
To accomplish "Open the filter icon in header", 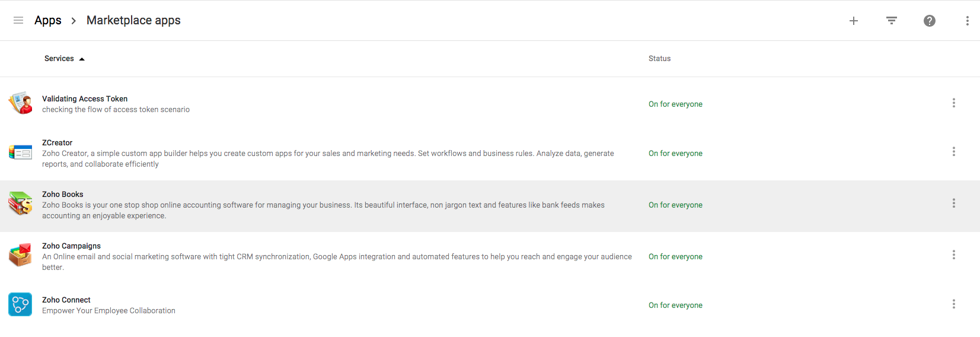I will pyautogui.click(x=892, y=21).
